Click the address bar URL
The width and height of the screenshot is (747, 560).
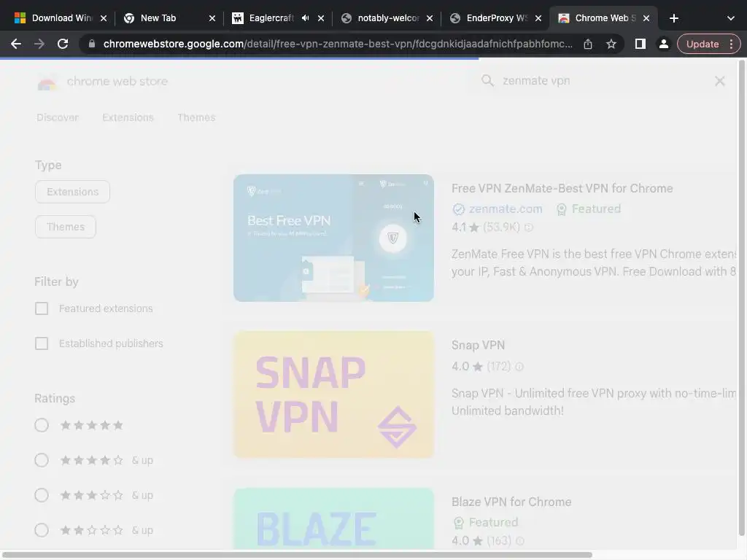point(338,44)
